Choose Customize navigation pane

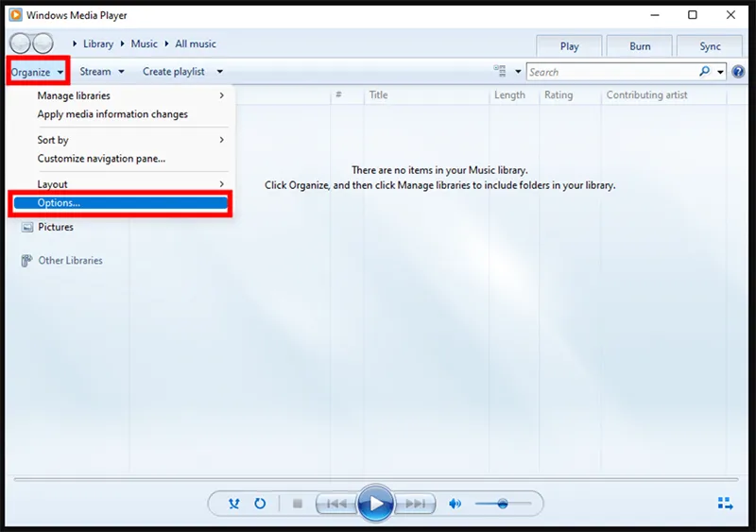pos(123,159)
